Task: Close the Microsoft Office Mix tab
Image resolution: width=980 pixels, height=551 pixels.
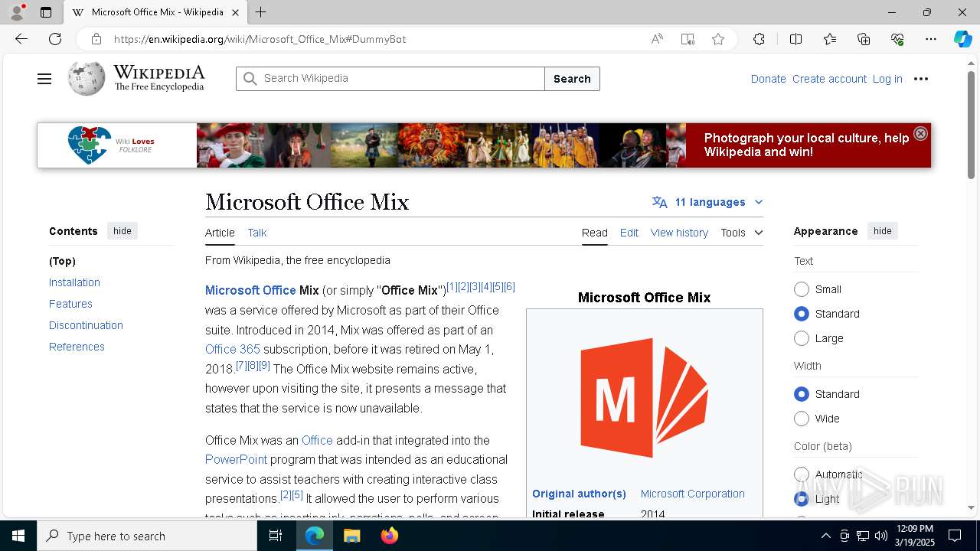Action: click(x=235, y=12)
